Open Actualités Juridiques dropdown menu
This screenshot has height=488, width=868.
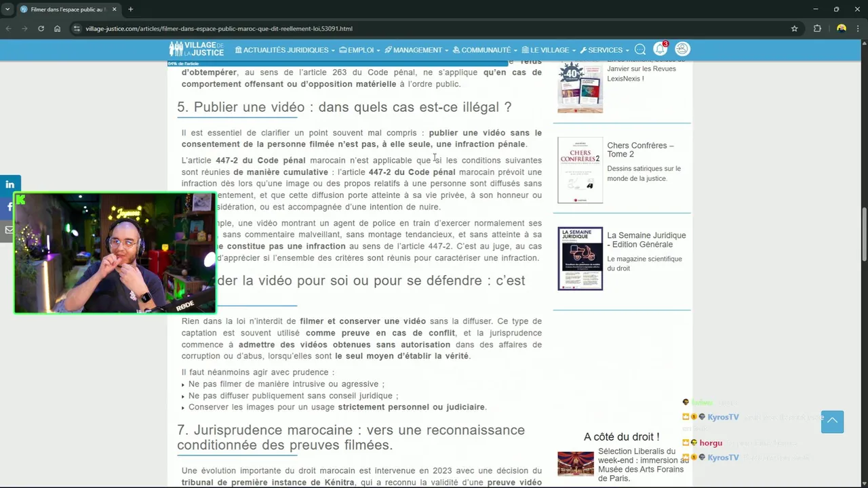[285, 50]
